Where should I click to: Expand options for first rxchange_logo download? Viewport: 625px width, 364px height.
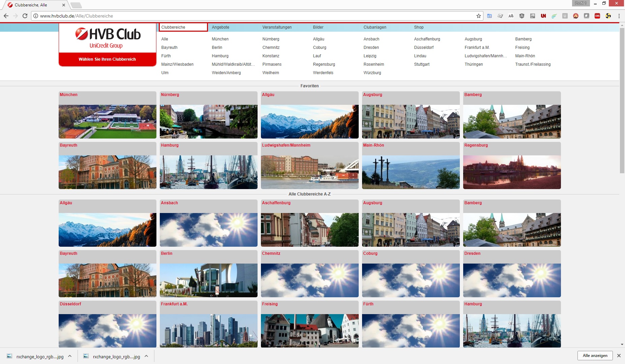[70, 356]
